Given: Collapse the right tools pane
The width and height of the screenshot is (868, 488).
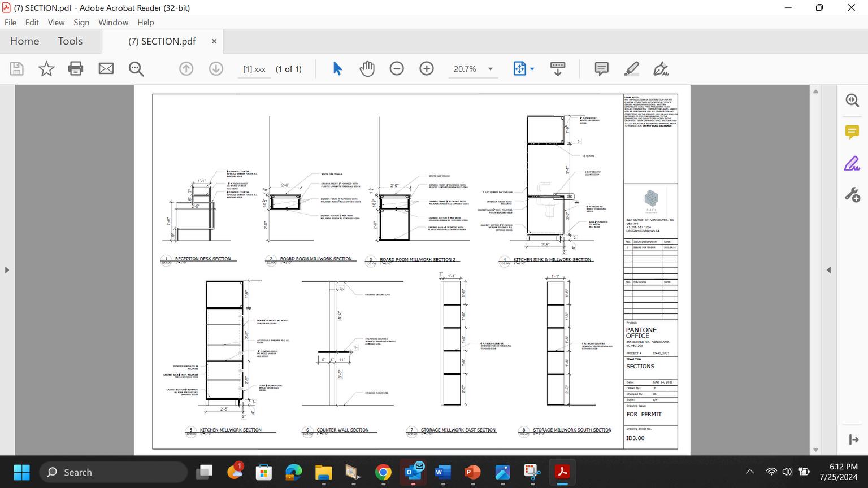Looking at the screenshot, I should (828, 270).
